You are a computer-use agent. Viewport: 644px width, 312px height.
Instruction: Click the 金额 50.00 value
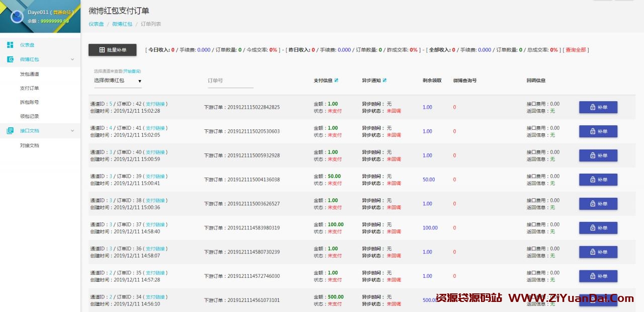click(x=334, y=177)
